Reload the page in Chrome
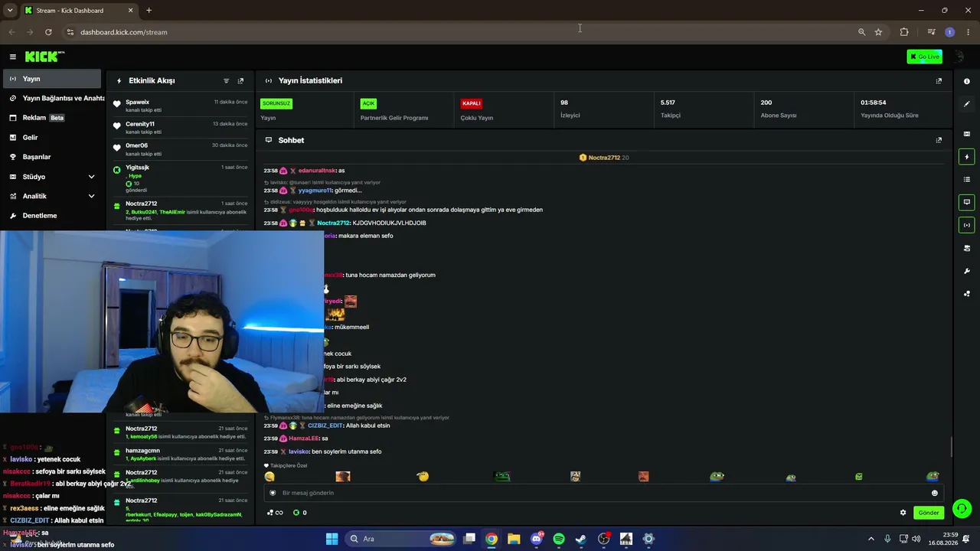 pyautogui.click(x=48, y=32)
